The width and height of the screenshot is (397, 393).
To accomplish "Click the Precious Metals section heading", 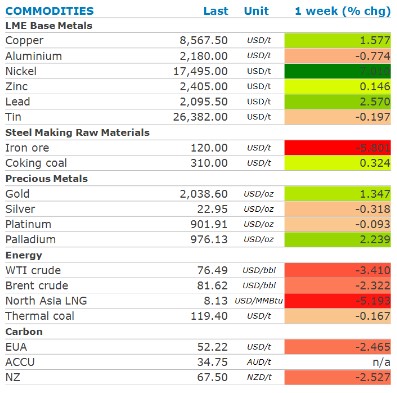I will [x=46, y=179].
